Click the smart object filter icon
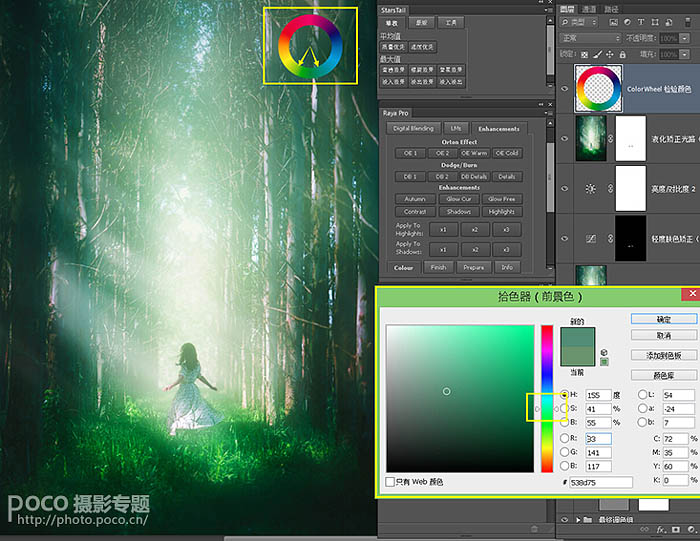 pos(668,22)
